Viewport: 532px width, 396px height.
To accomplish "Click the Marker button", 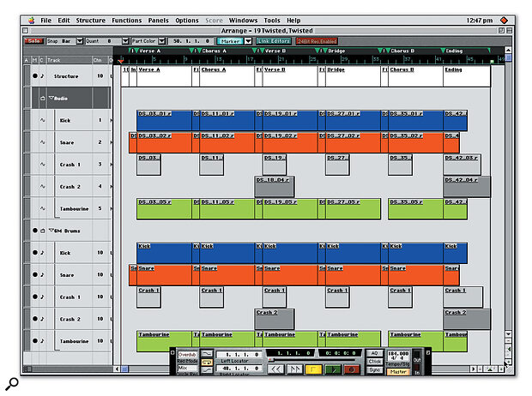I will click(230, 41).
